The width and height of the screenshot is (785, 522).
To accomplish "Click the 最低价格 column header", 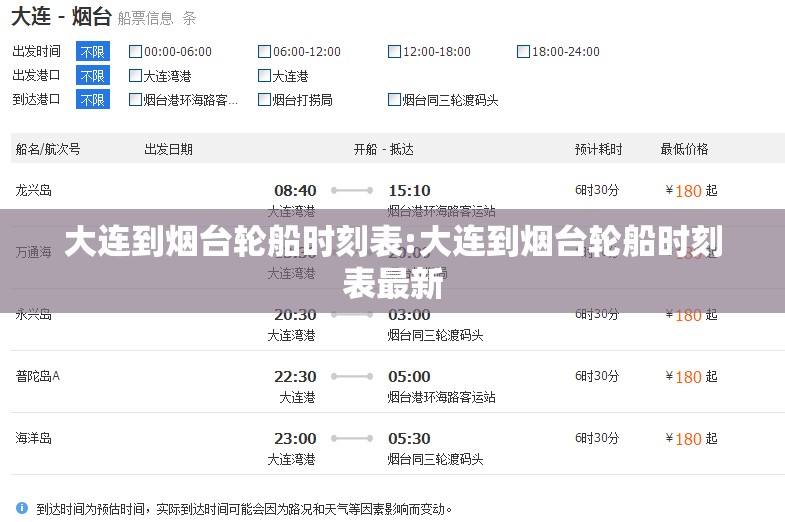I will click(684, 149).
